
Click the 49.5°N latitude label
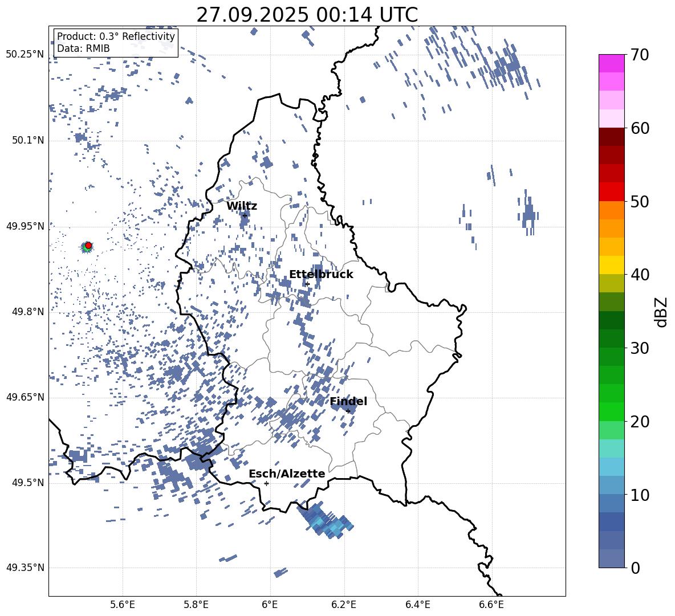pyautogui.click(x=29, y=482)
